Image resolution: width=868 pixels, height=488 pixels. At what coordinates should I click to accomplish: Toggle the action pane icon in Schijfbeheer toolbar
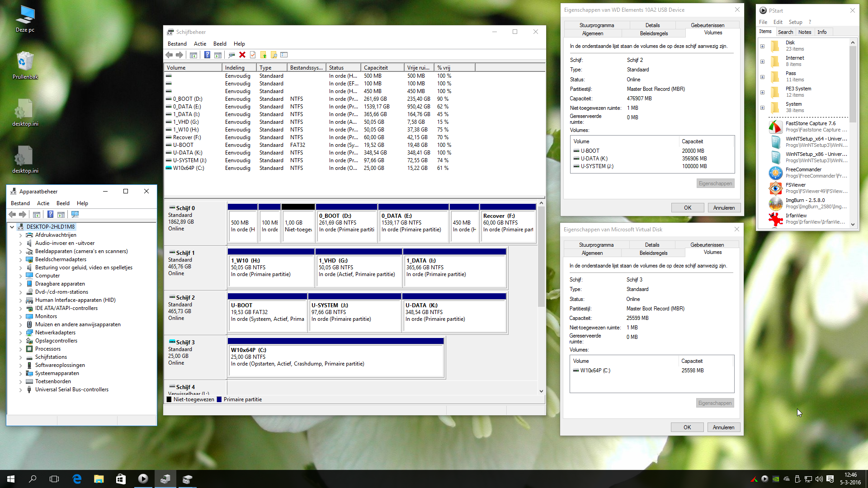point(218,55)
